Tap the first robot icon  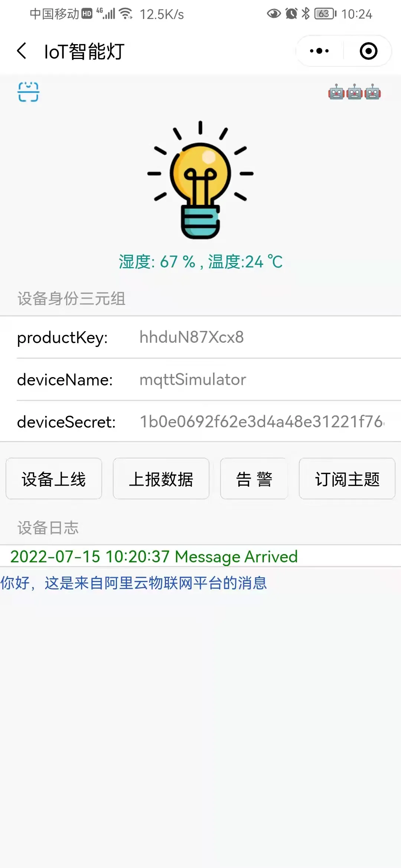click(x=336, y=92)
